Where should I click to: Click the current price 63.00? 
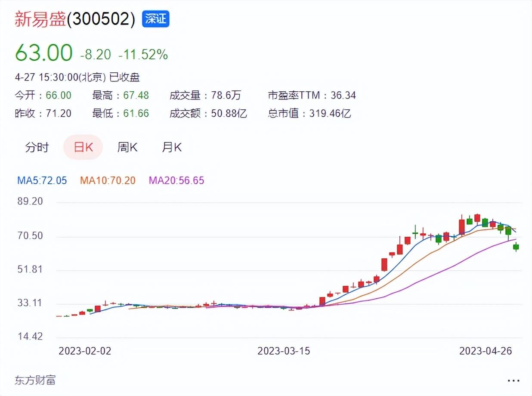coord(43,53)
